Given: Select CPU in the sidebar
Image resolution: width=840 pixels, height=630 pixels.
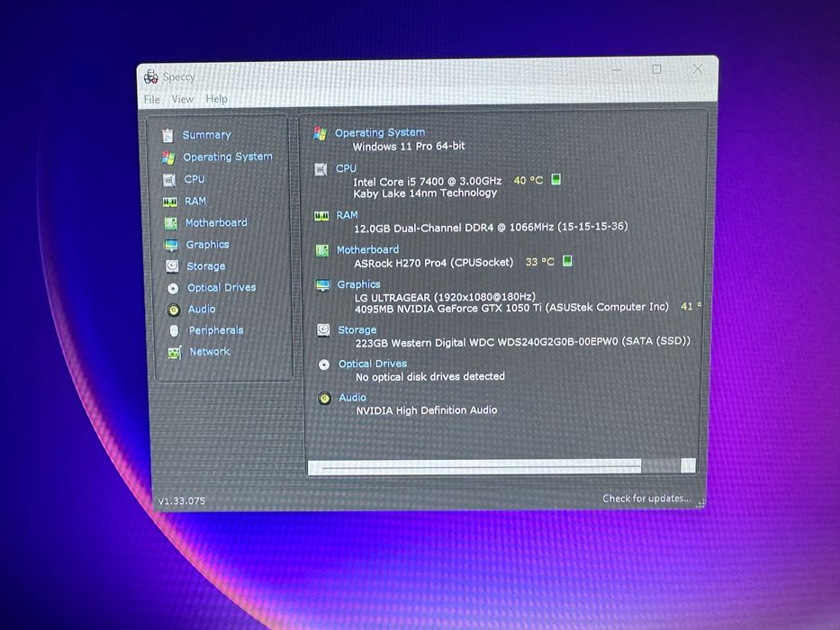Looking at the screenshot, I should point(194,179).
